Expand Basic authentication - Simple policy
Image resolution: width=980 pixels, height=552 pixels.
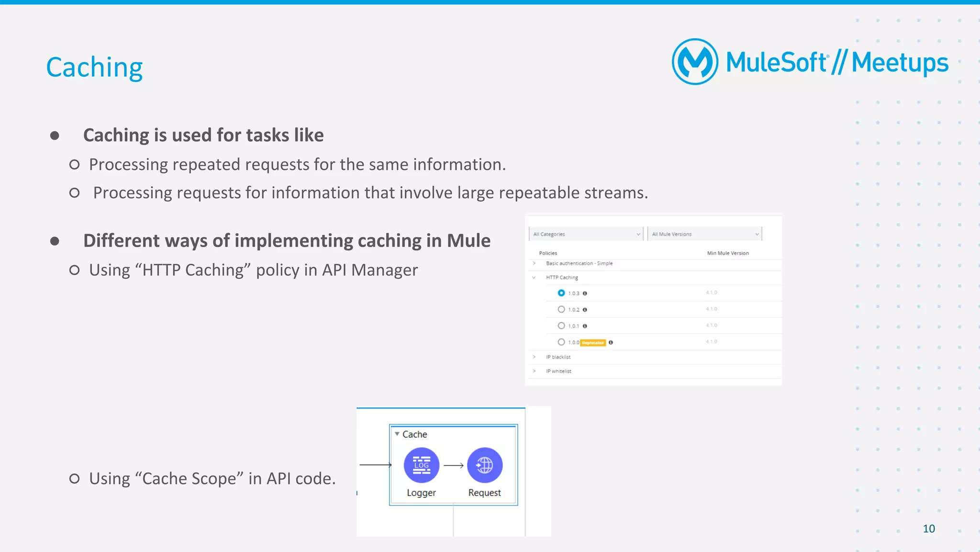pyautogui.click(x=534, y=263)
